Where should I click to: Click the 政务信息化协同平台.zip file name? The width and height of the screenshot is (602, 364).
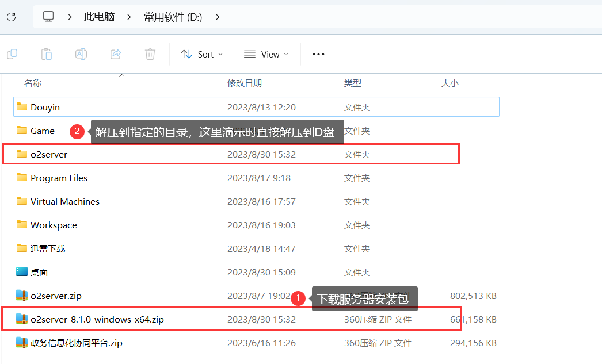pos(77,343)
